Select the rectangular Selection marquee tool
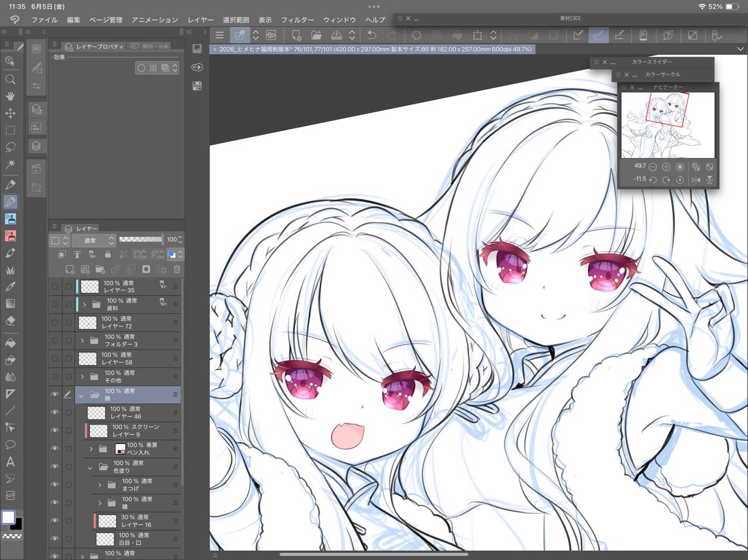The image size is (748, 560). 10,130
